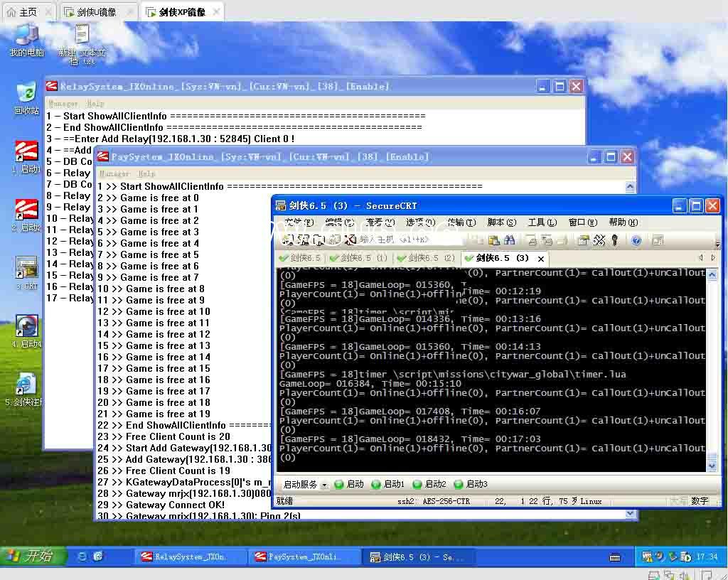Switch to PaySystem_JXOnline in the taskbar
The height and width of the screenshot is (580, 728).
tap(303, 557)
